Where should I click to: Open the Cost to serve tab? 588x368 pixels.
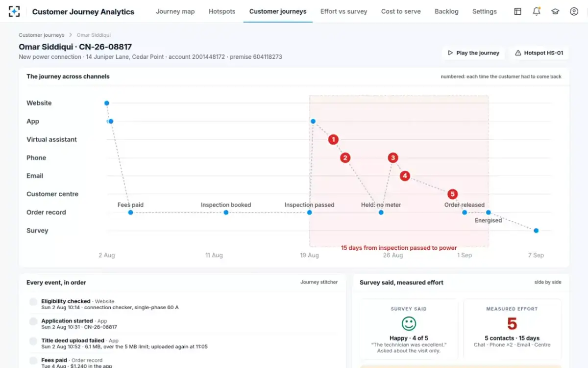point(401,11)
